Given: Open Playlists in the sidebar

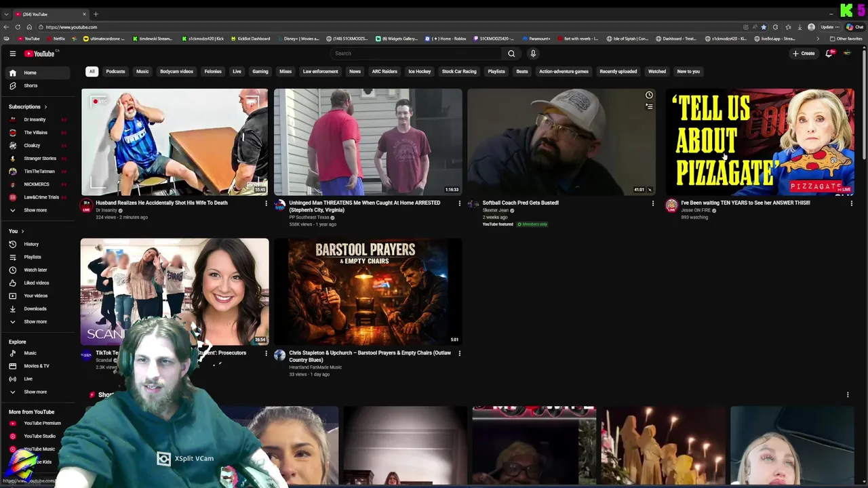Looking at the screenshot, I should pyautogui.click(x=39, y=257).
